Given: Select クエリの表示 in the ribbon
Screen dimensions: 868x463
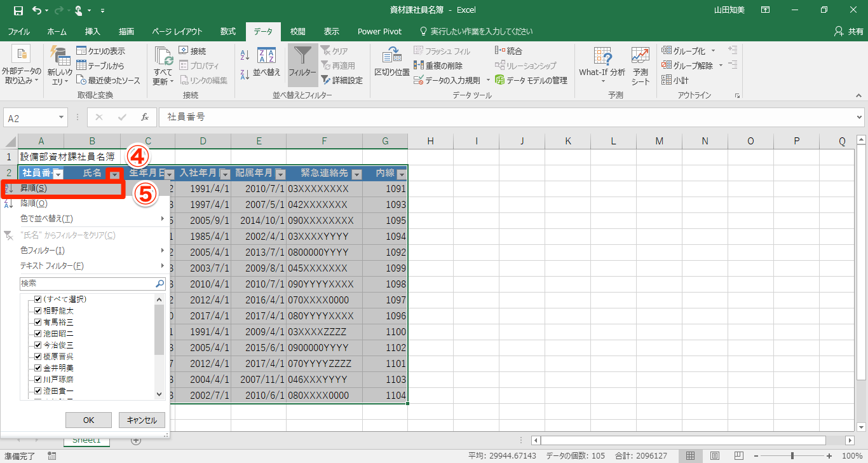Looking at the screenshot, I should [x=100, y=51].
